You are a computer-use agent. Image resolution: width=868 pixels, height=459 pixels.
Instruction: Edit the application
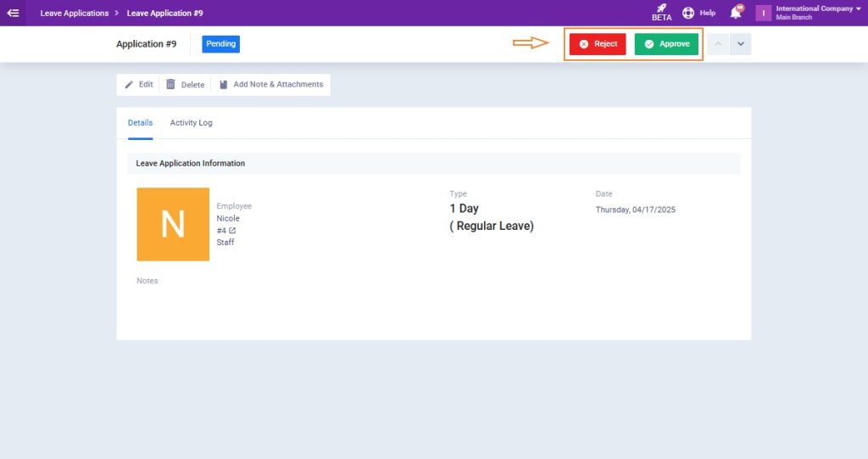click(x=139, y=84)
